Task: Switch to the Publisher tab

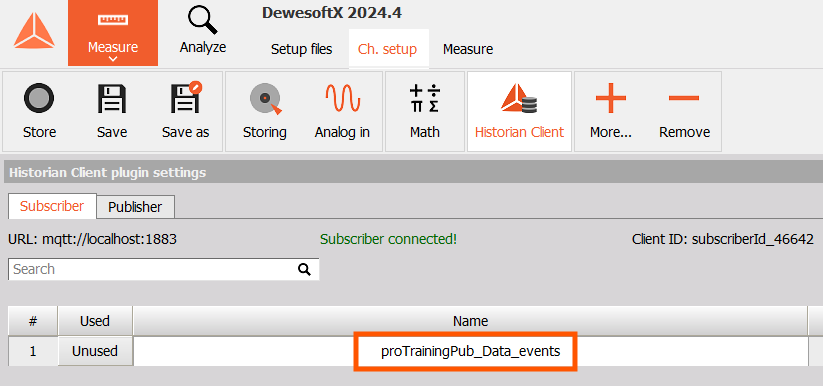Action: tap(135, 207)
